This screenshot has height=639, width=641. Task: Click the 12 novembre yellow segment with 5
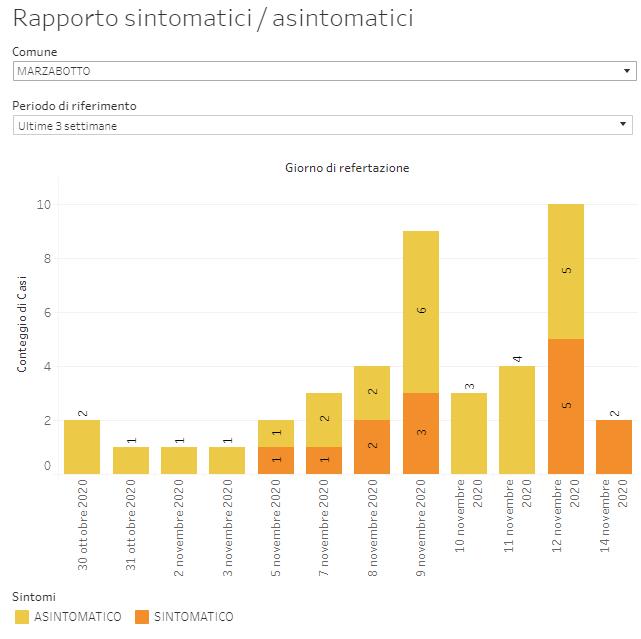[565, 271]
